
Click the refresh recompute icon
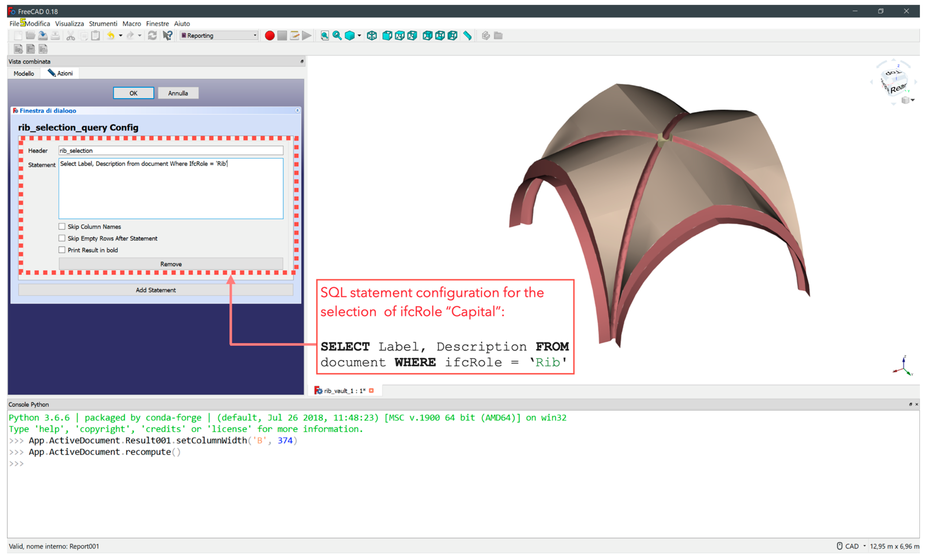click(152, 36)
